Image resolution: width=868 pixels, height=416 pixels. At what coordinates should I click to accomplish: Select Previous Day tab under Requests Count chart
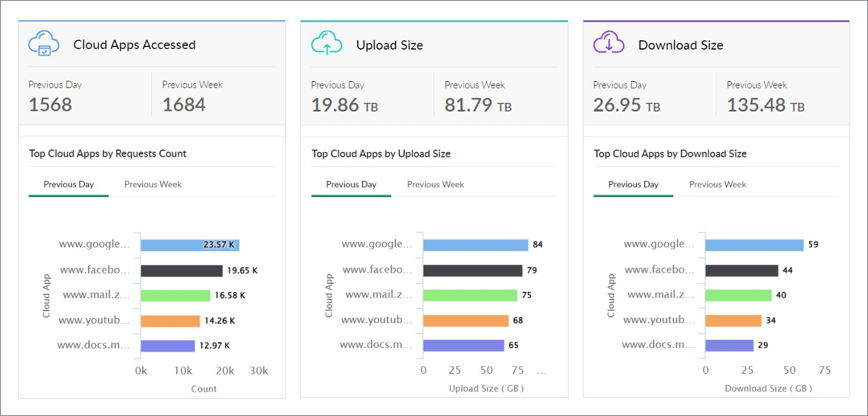[68, 184]
